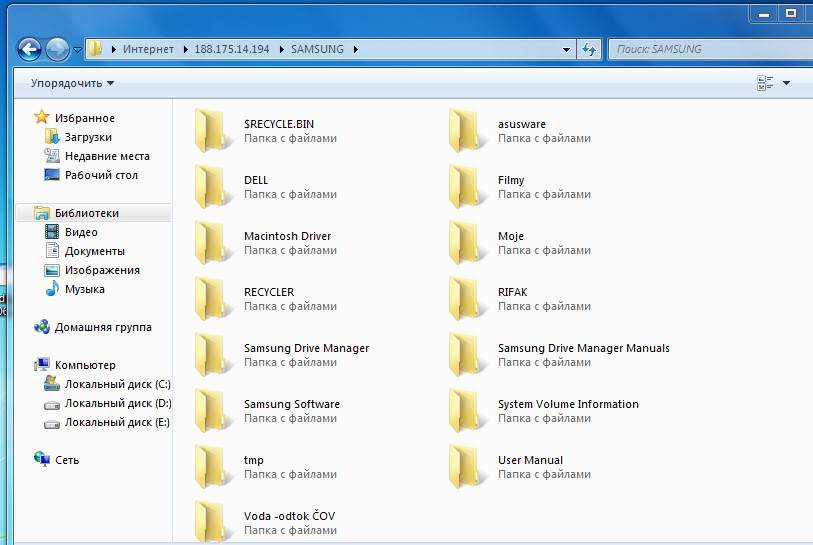Click the Back navigation arrow button

29,48
